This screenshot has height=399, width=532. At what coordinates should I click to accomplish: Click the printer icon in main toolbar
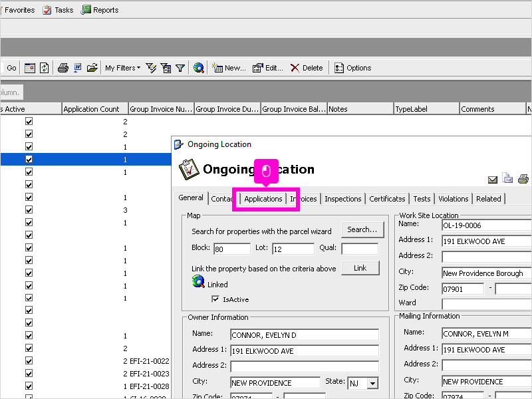63,68
